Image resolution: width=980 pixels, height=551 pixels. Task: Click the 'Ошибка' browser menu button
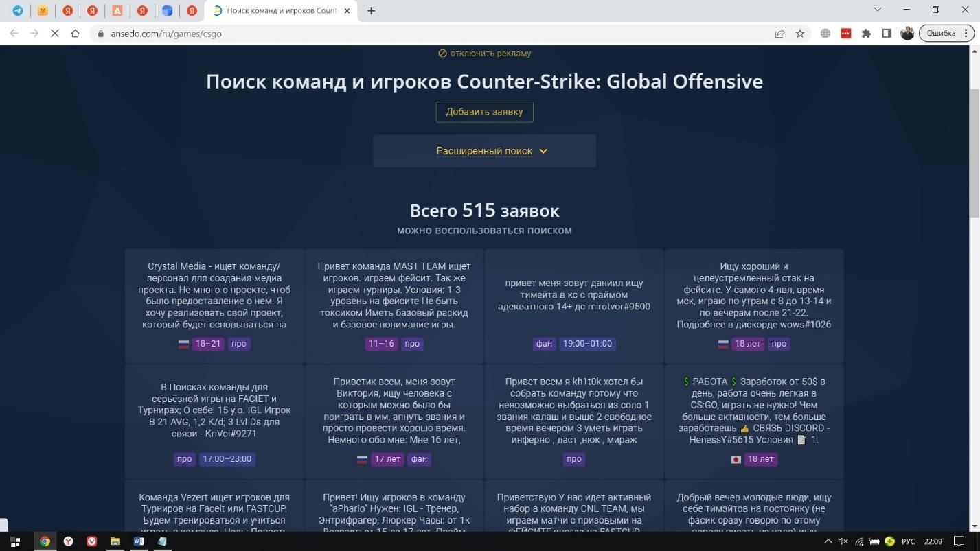[946, 33]
